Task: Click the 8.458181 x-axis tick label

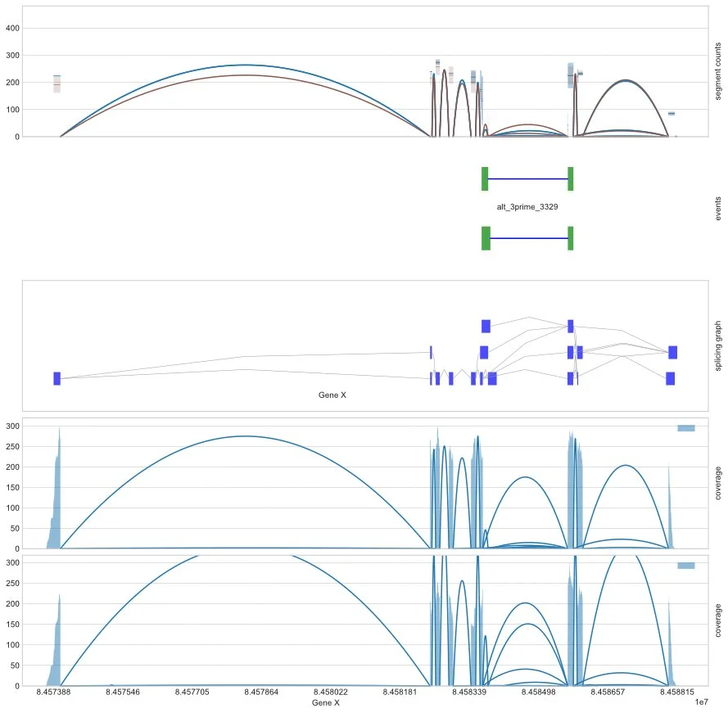Action: 400,692
